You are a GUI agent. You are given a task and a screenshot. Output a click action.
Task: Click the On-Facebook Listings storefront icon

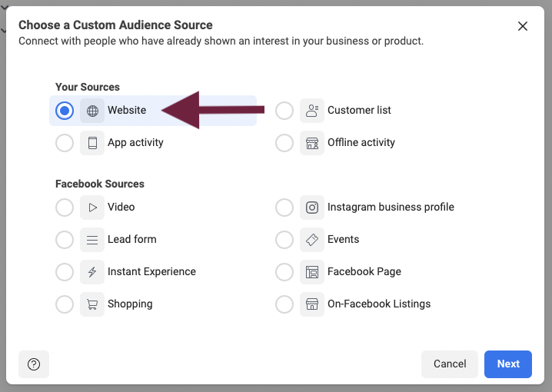pos(312,304)
